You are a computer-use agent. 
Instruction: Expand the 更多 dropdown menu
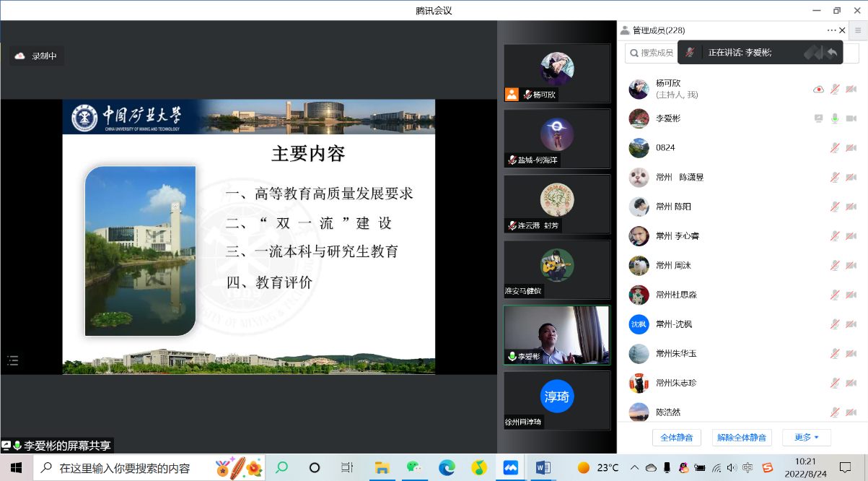[806, 438]
